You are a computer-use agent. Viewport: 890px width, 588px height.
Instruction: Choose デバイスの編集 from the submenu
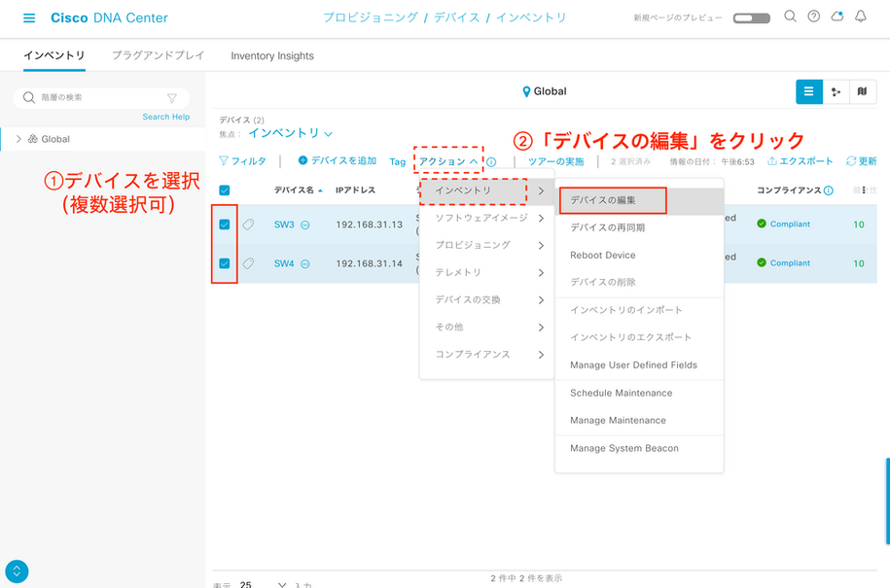click(639, 200)
